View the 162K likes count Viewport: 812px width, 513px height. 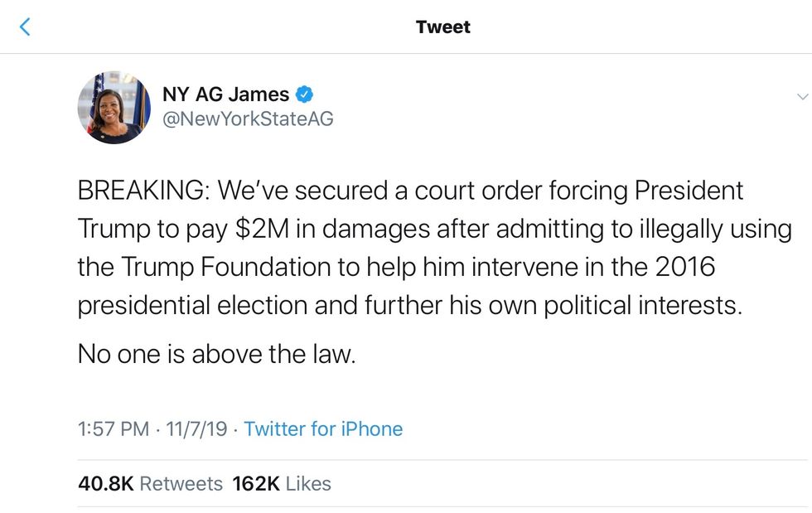point(256,484)
